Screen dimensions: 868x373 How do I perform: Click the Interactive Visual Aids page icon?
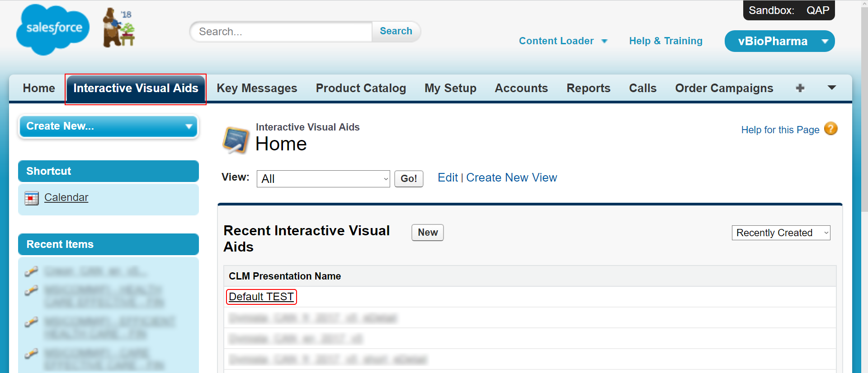point(236,140)
